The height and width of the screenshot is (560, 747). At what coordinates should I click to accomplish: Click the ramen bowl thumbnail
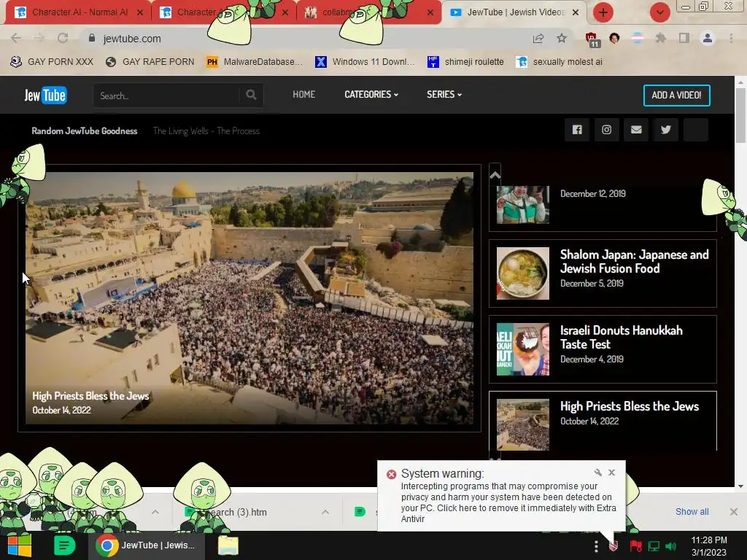(522, 273)
